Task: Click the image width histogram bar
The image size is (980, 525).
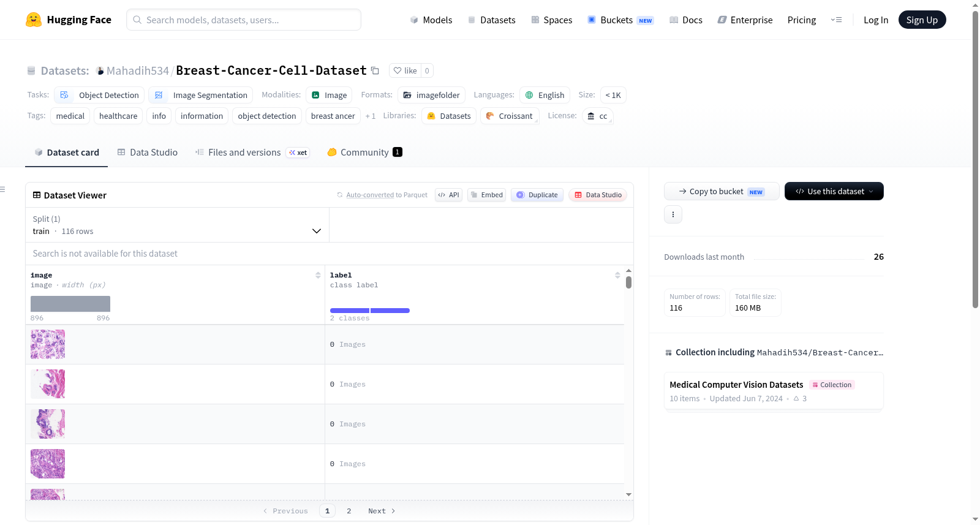Action: tap(70, 304)
